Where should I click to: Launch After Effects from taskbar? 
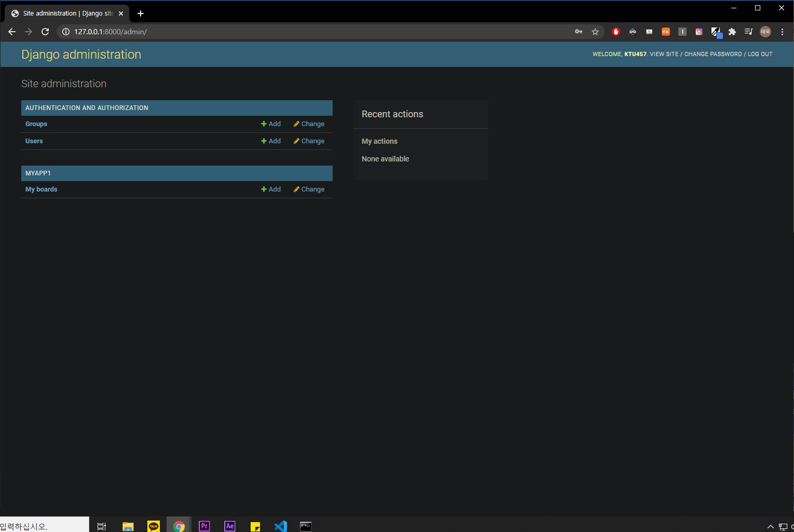click(x=230, y=526)
